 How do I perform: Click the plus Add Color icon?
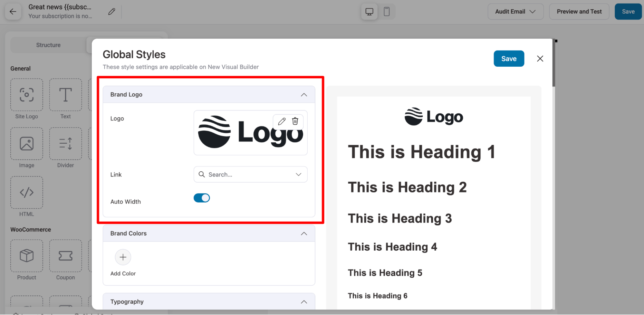pyautogui.click(x=123, y=257)
